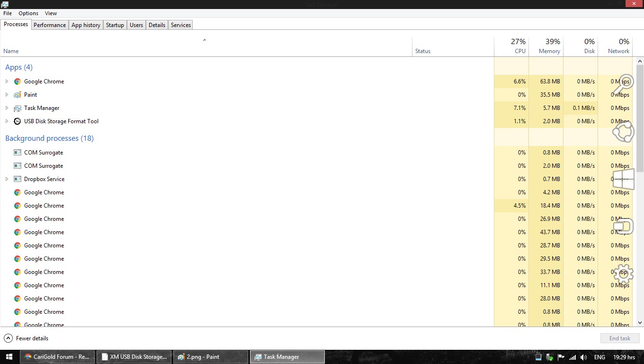
Task: Open the Options menu
Action: click(28, 13)
